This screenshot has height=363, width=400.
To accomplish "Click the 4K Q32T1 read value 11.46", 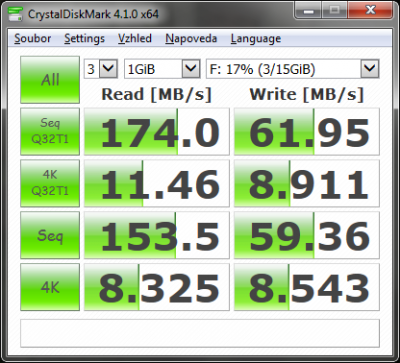I will pos(157,183).
